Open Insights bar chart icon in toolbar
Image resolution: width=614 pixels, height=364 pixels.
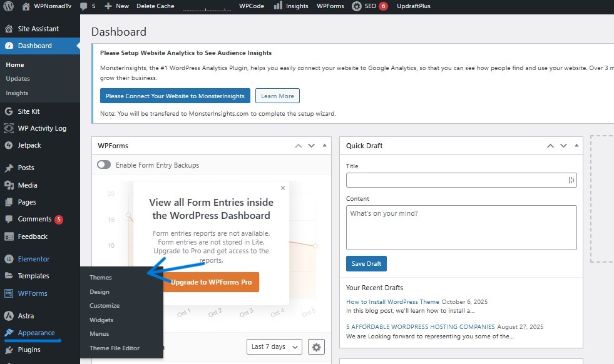pyautogui.click(x=278, y=6)
